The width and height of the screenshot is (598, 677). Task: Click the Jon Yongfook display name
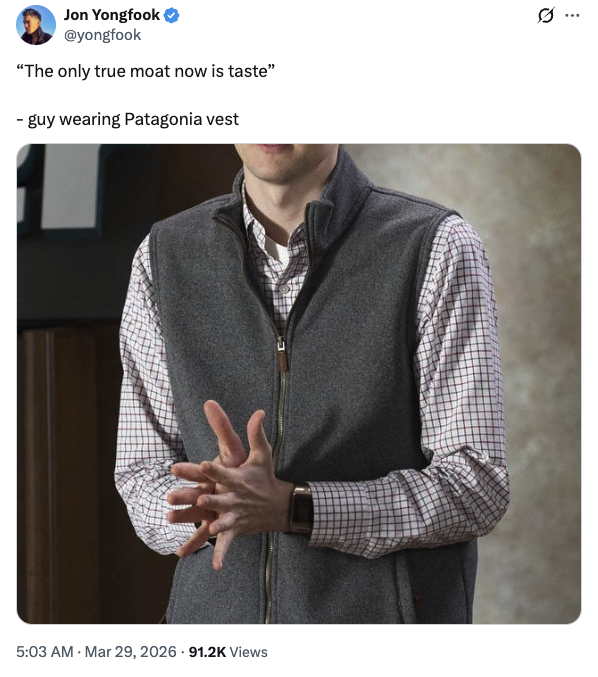click(112, 15)
